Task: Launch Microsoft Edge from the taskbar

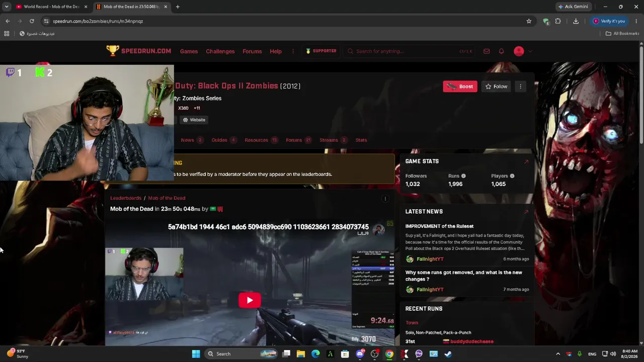Action: click(315, 354)
